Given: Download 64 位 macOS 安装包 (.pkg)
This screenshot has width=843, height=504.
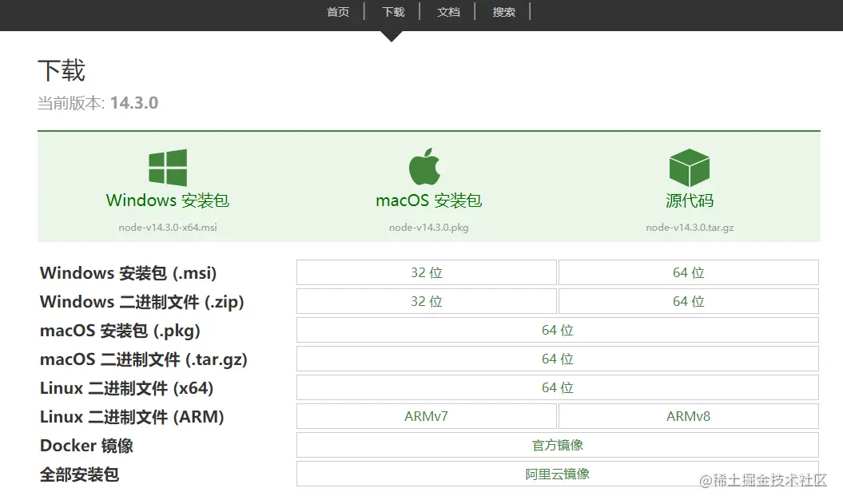Looking at the screenshot, I should [x=558, y=330].
